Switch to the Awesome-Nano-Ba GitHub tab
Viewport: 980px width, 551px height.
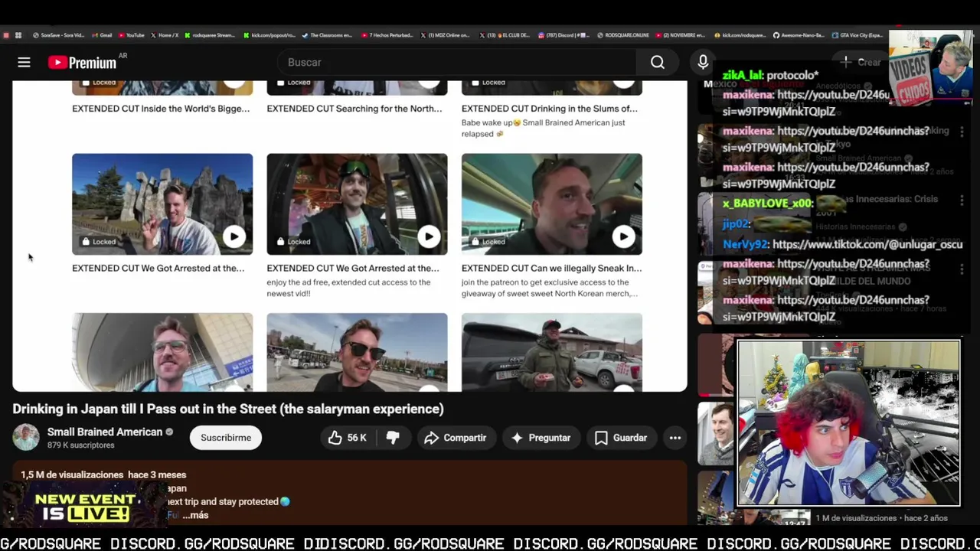tap(799, 35)
